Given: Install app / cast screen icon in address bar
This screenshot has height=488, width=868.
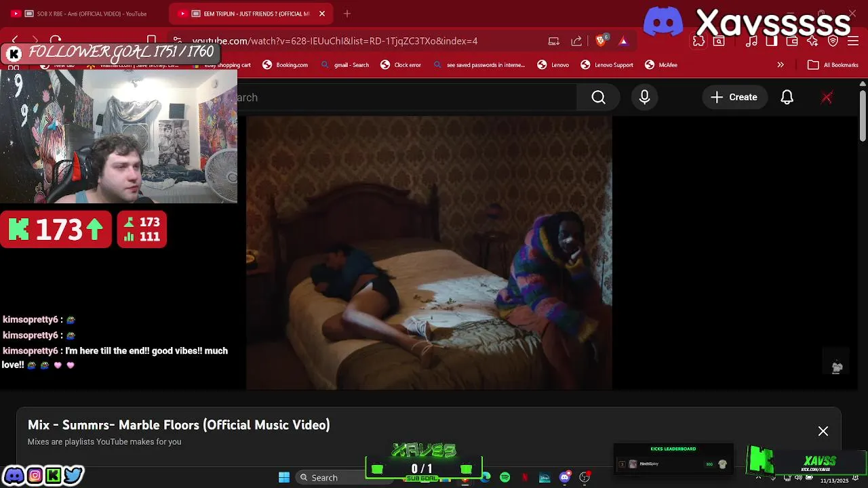Looking at the screenshot, I should pos(554,41).
